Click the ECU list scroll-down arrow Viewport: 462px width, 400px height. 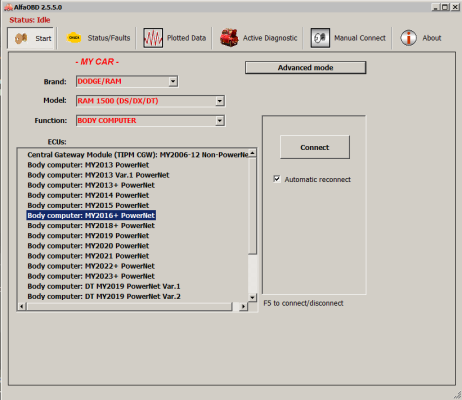253,297
